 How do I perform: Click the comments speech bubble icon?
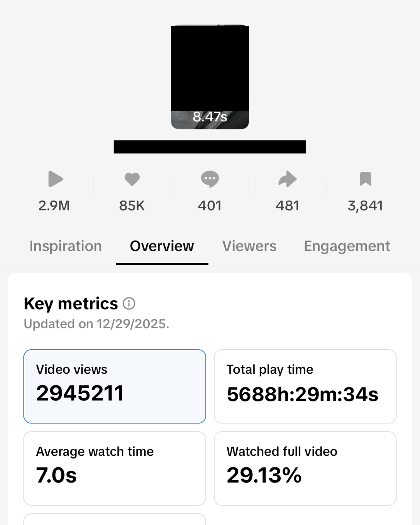pos(210,179)
